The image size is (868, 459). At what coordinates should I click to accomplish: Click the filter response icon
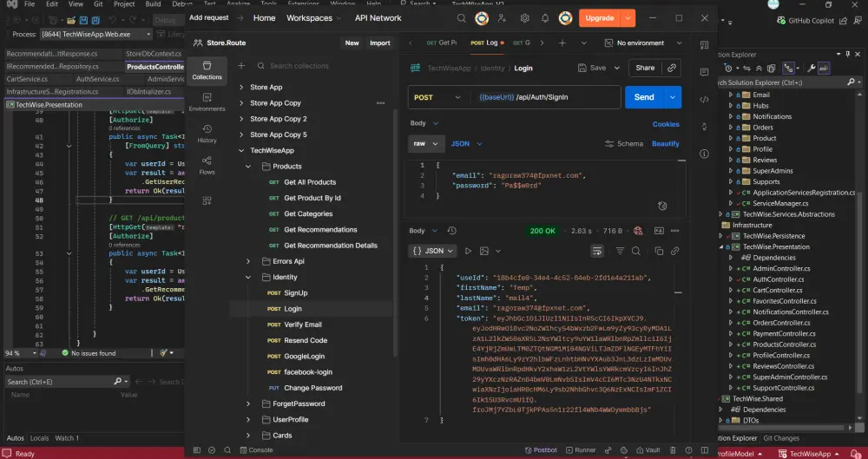tap(620, 252)
